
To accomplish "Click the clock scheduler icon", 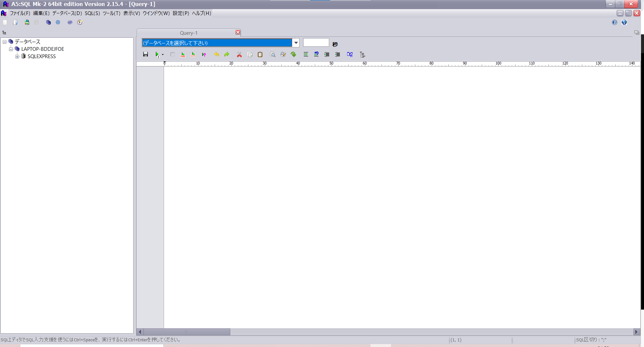I will (x=79, y=22).
